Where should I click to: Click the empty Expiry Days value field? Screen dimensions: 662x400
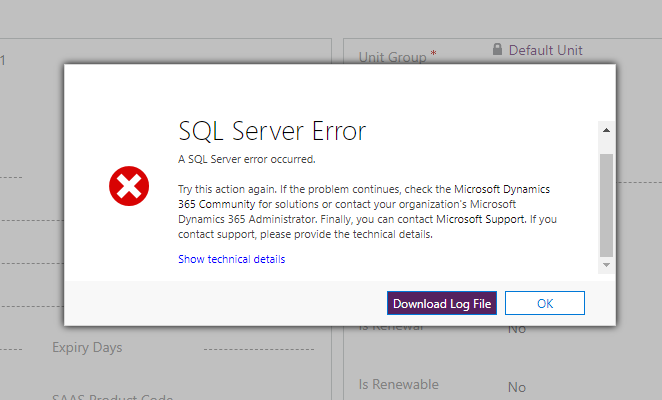pyautogui.click(x=259, y=349)
